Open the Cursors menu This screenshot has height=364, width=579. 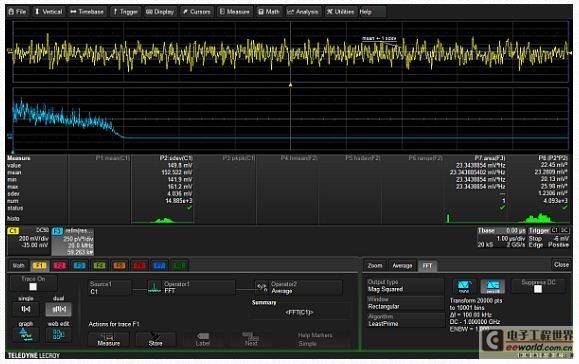point(196,12)
